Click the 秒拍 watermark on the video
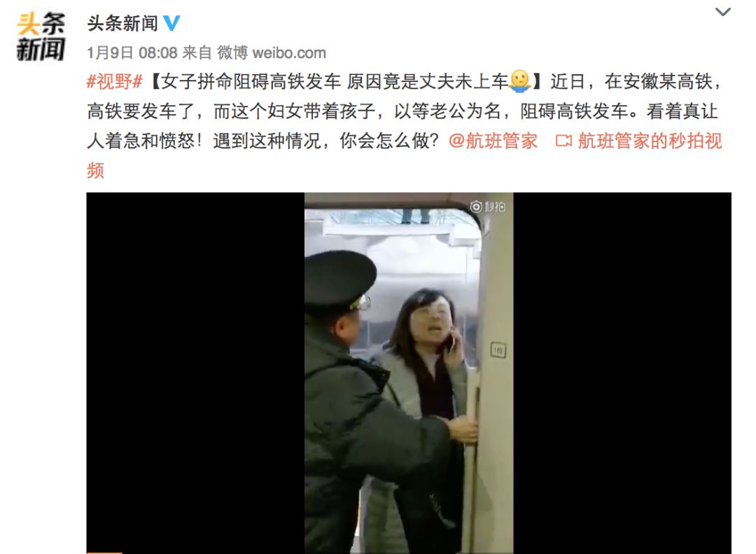The image size is (756, 554). (487, 207)
